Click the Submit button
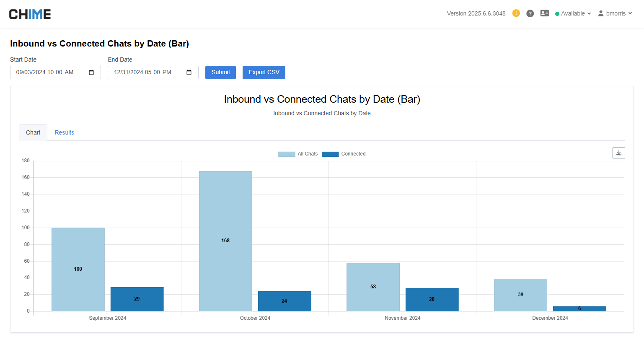This screenshot has height=342, width=644. tap(220, 73)
